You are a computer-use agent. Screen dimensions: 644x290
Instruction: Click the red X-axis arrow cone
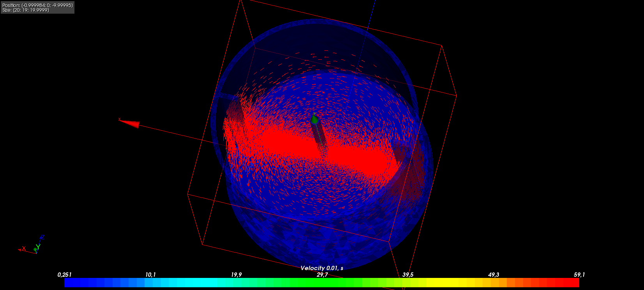(131, 123)
